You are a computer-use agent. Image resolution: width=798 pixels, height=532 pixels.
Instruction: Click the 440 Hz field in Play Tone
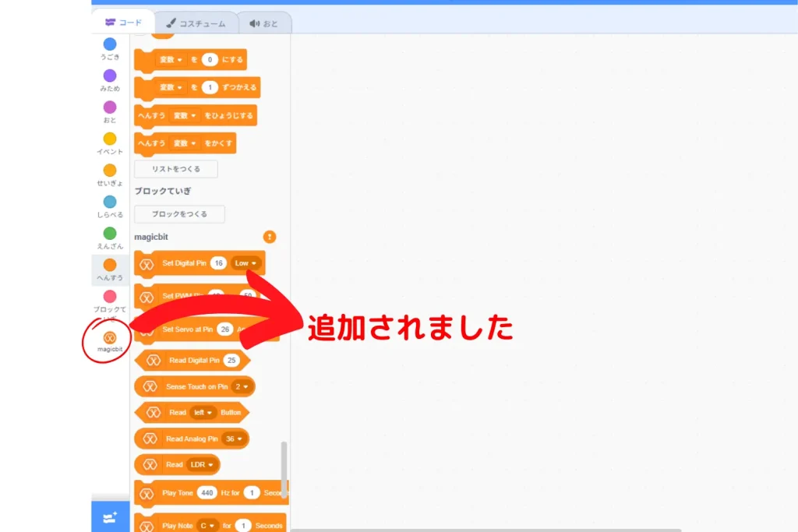207,492
